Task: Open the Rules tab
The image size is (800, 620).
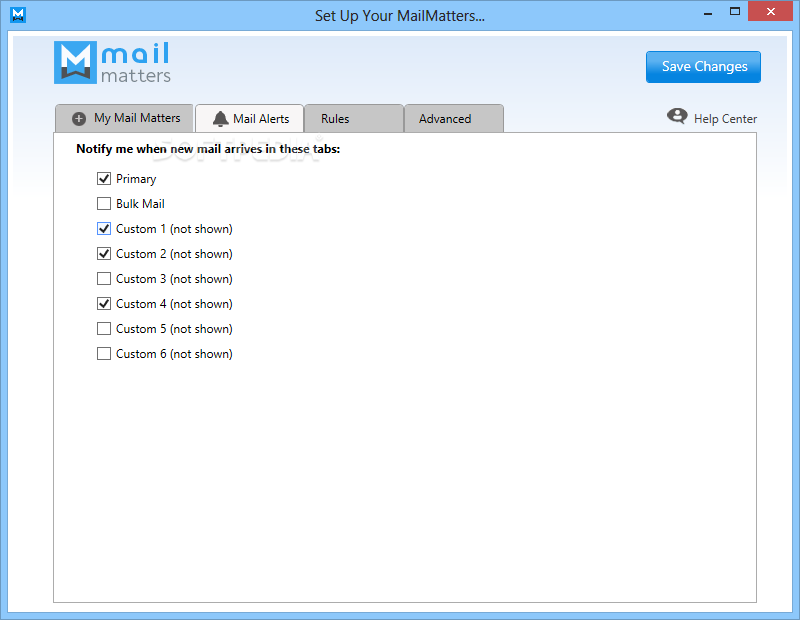Action: point(354,118)
